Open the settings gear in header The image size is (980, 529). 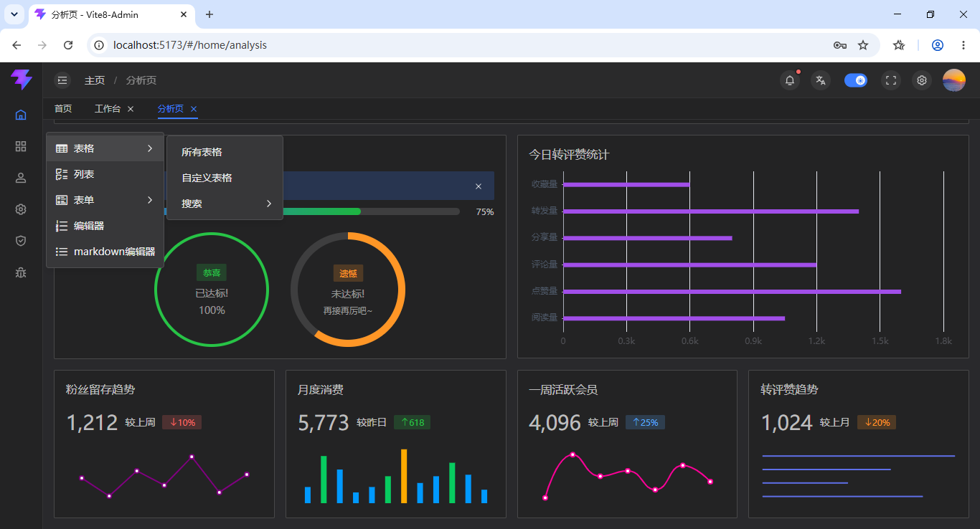coord(922,80)
